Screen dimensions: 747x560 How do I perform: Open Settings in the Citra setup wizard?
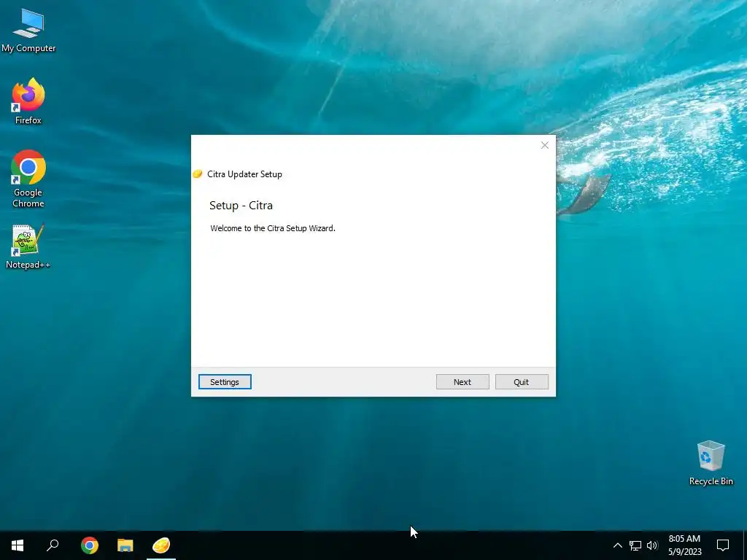click(225, 382)
